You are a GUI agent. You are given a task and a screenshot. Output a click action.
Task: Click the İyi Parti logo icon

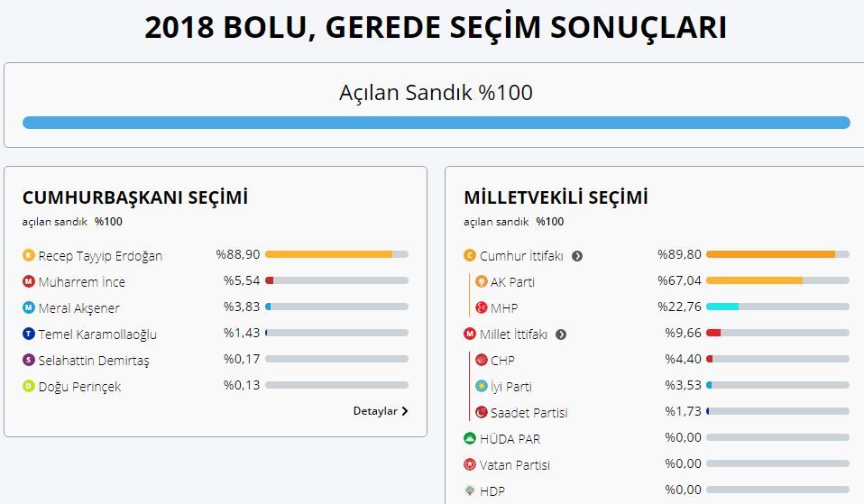[x=482, y=386]
